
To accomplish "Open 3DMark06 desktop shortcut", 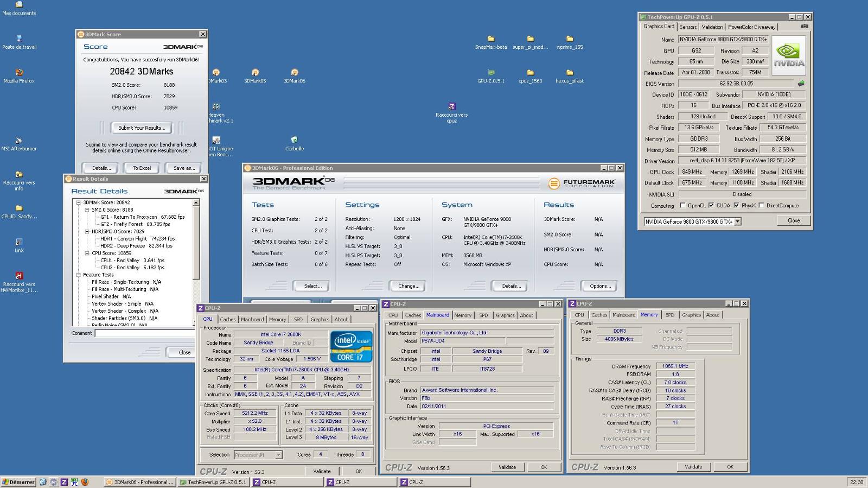I will pyautogui.click(x=294, y=76).
